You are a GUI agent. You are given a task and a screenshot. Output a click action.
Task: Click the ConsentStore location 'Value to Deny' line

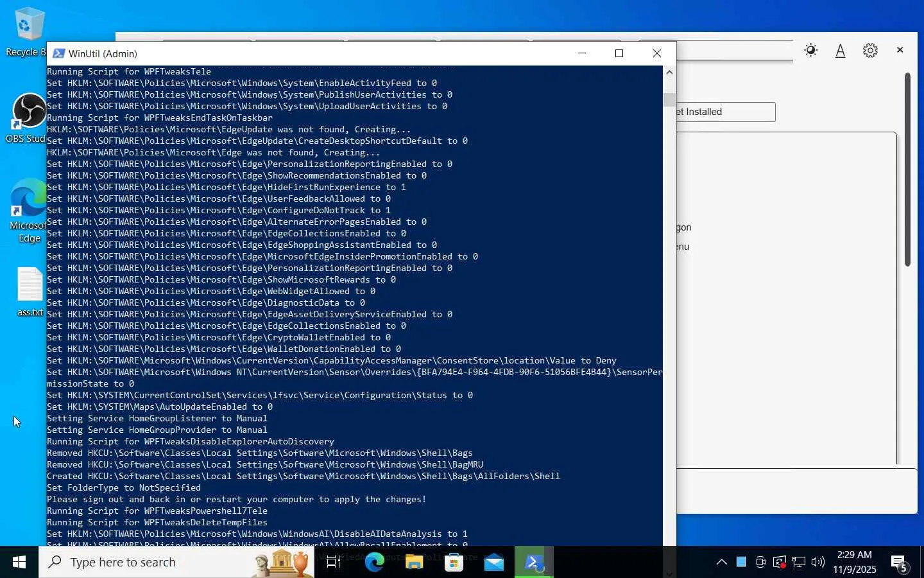click(332, 360)
